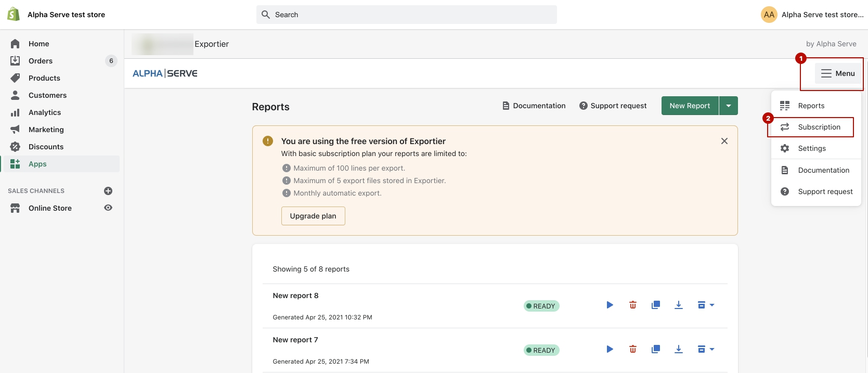Click the New report 8 title
This screenshot has width=868, height=373.
point(295,295)
